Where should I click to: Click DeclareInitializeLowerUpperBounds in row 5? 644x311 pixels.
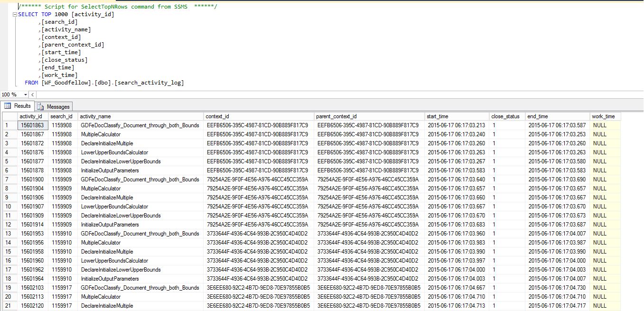pyautogui.click(x=140, y=161)
